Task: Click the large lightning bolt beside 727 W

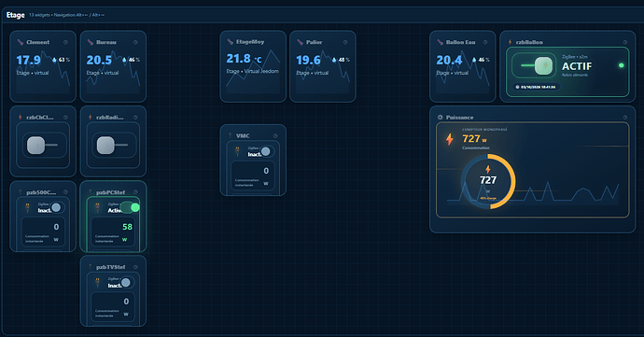Action: (x=450, y=139)
